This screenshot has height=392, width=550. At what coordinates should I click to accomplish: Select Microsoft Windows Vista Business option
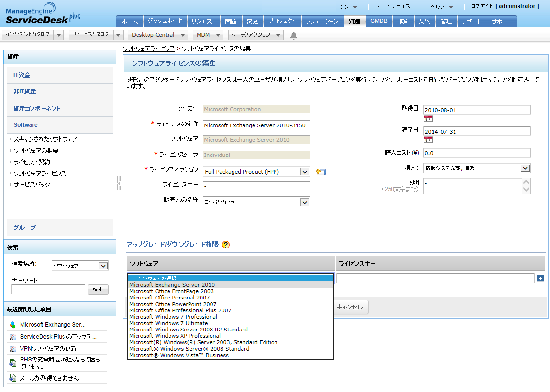tap(230, 355)
